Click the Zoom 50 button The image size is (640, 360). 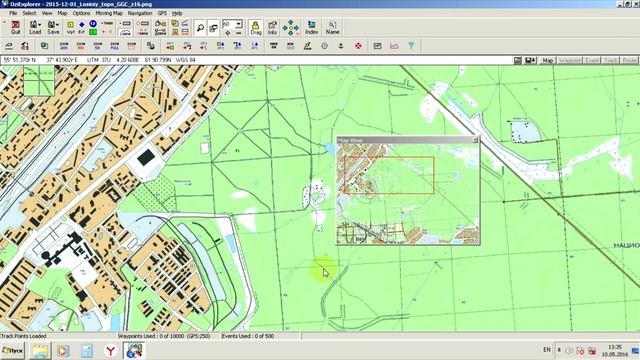point(98,46)
